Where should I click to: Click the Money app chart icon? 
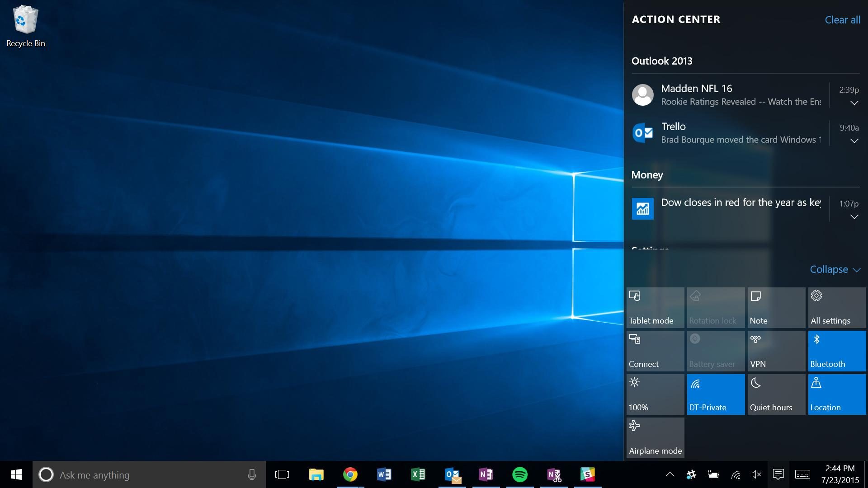[x=642, y=209]
